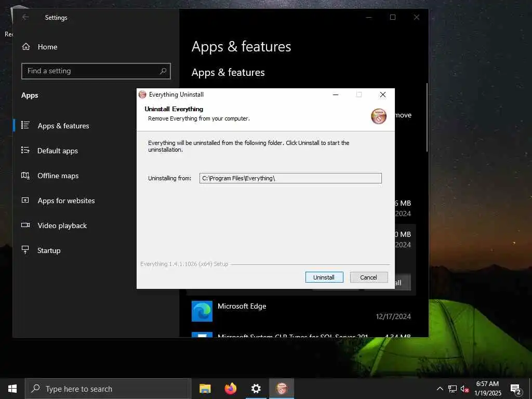Open the Action Center notifications
This screenshot has width=532, height=399.
click(516, 389)
